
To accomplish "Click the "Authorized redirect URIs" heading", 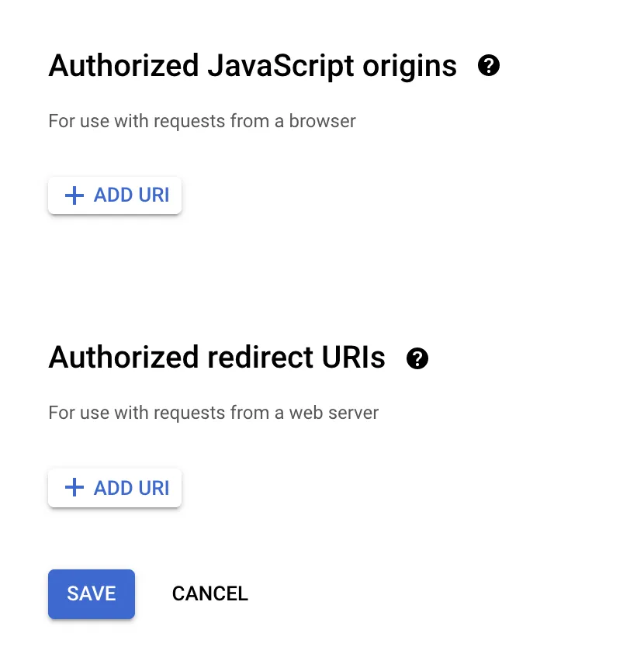I will pos(216,358).
